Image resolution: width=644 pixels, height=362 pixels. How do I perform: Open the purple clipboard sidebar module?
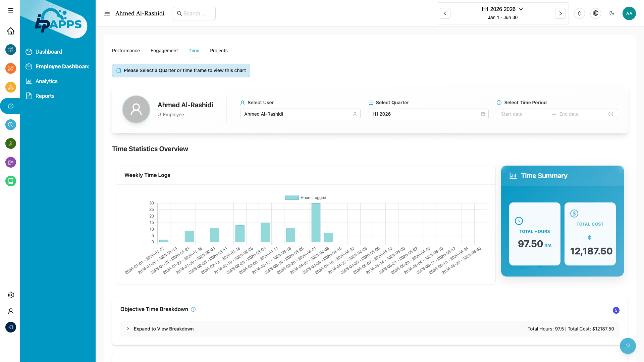(11, 162)
